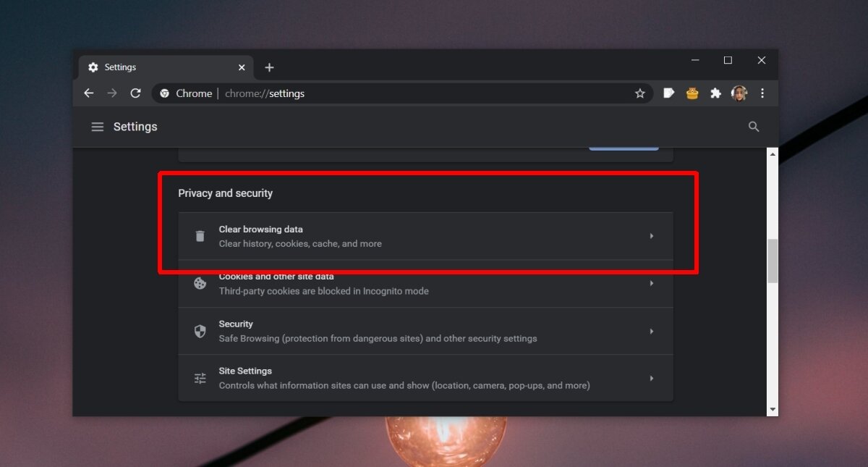Click the honey pot extension icon
868x467 pixels.
(692, 93)
